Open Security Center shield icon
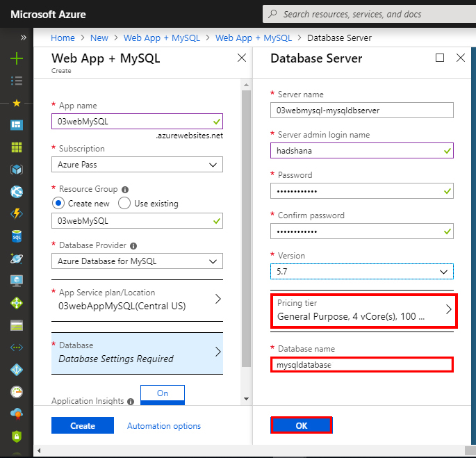 pos(17,436)
